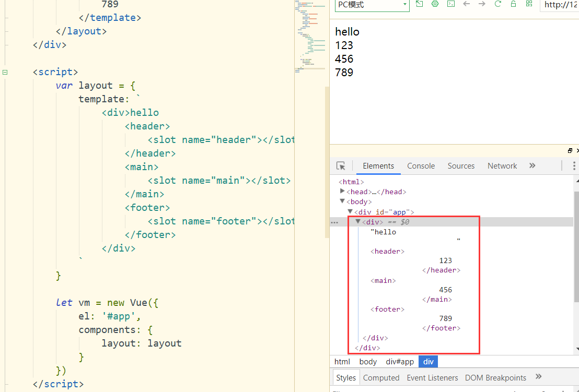Click the 'let vm = new Vue({' line
The height and width of the screenshot is (392, 579).
[x=107, y=303]
